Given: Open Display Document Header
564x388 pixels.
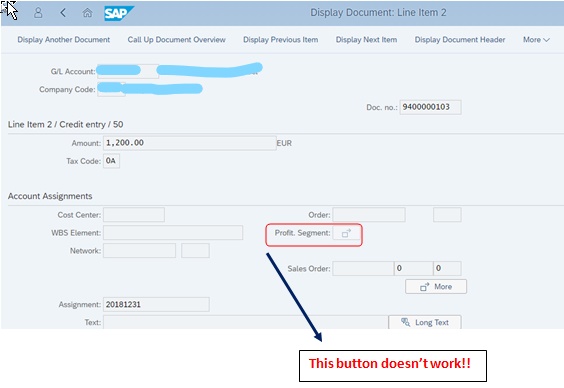Looking at the screenshot, I should tap(460, 40).
